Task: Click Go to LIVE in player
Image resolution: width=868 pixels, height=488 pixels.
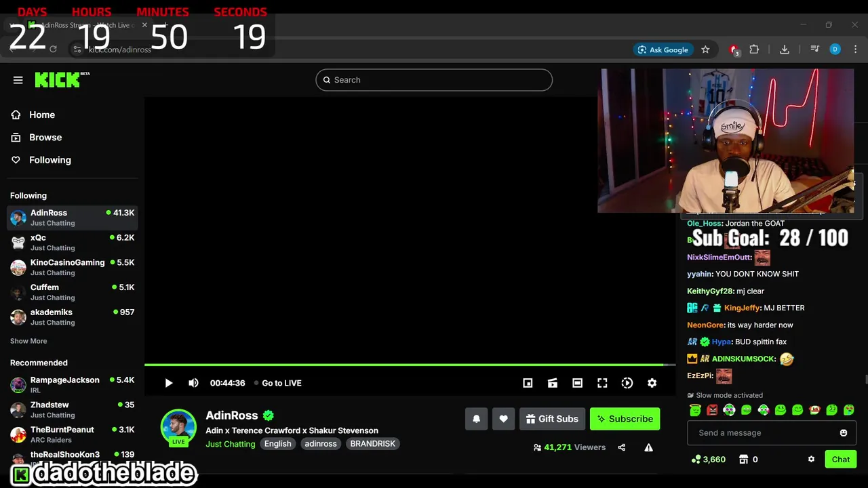Action: [x=278, y=383]
